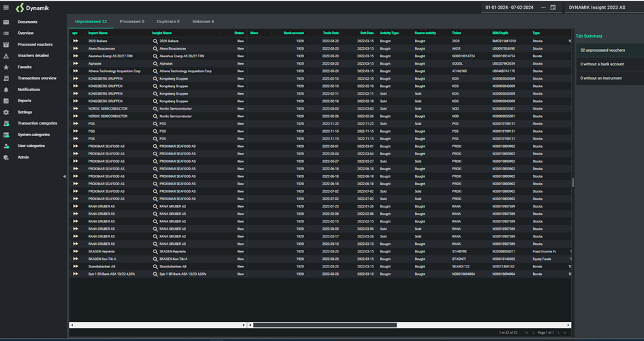Switch to the Duplicate 0 tab
The height and width of the screenshot is (341, 644).
click(168, 22)
